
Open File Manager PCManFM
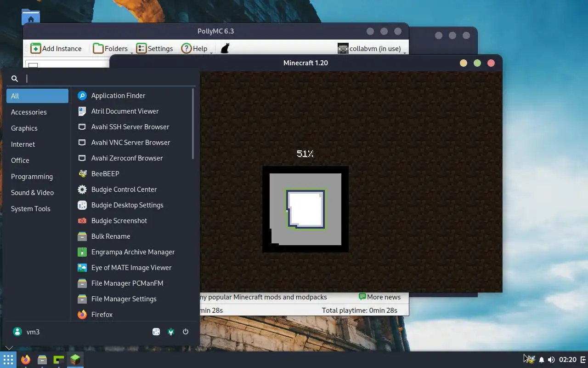pyautogui.click(x=132, y=283)
